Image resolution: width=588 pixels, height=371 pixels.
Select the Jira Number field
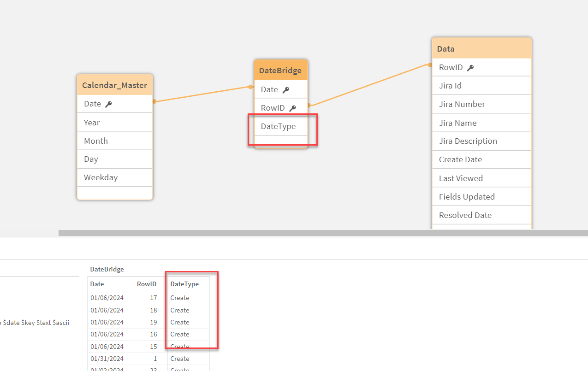click(481, 104)
